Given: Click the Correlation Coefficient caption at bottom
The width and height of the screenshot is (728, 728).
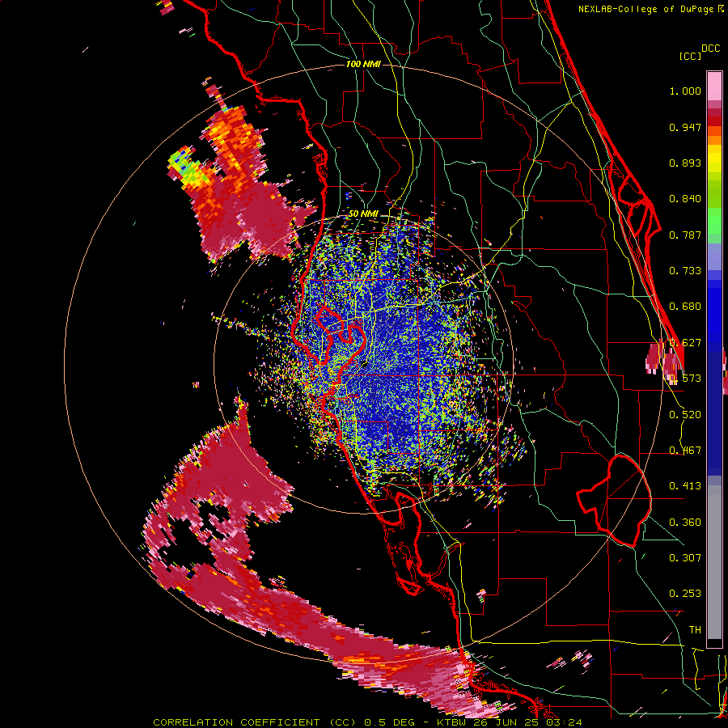Looking at the screenshot, I should point(367,722).
